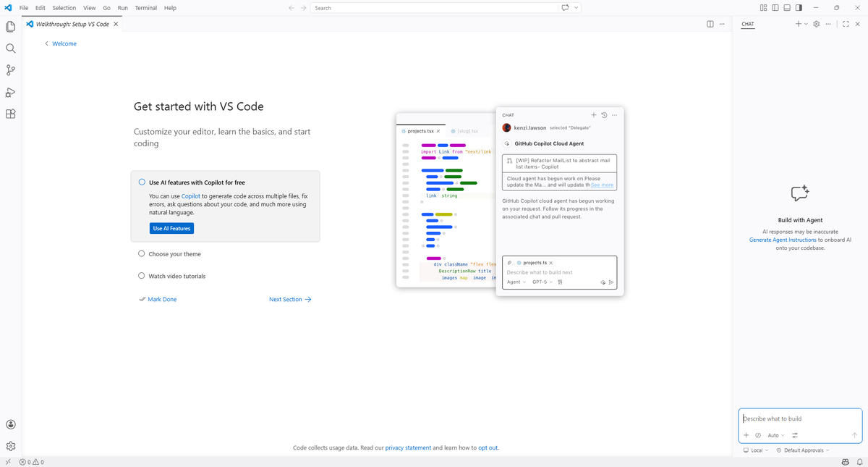Open the privacy statement link
Viewport: 868px width, 467px height.
click(408, 447)
